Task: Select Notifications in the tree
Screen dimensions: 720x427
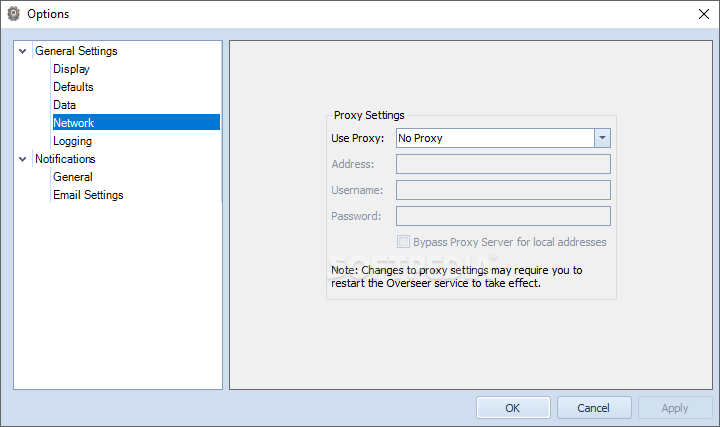Action: pos(65,159)
